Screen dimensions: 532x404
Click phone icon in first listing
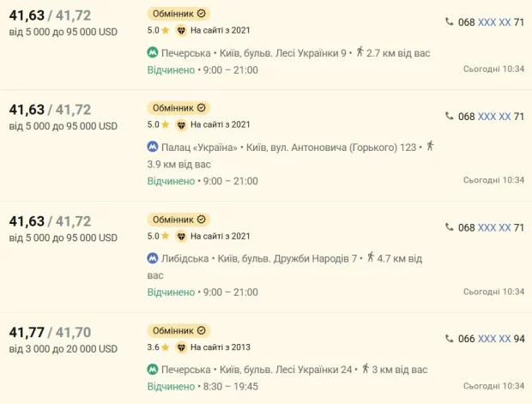450,21
